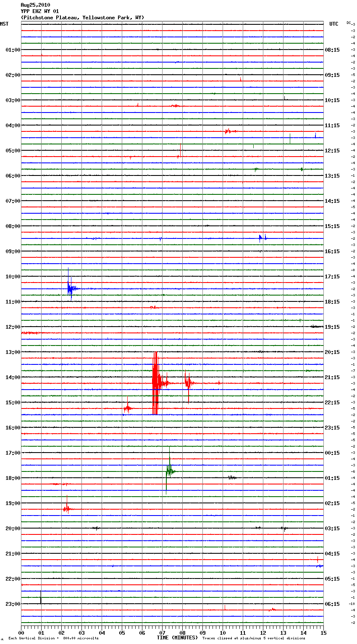This screenshot has width=357, height=644.
Task: Click the UTC timezone header
Action: pos(333,24)
